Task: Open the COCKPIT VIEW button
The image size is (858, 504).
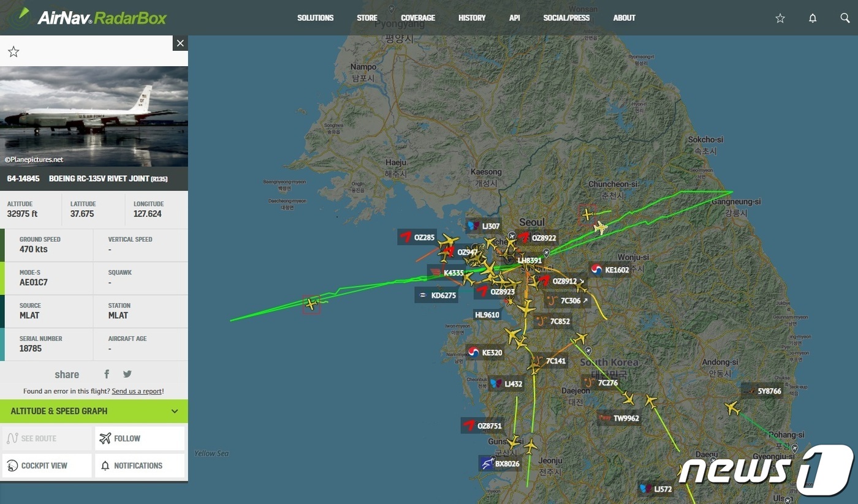Action: coord(47,465)
